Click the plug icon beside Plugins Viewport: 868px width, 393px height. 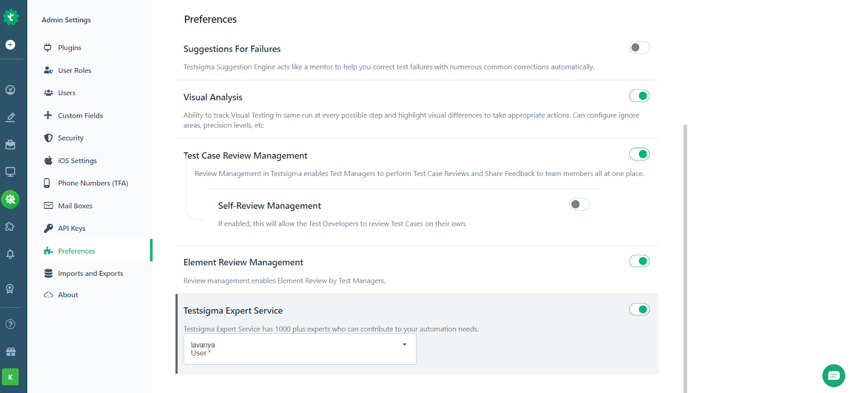pos(48,47)
